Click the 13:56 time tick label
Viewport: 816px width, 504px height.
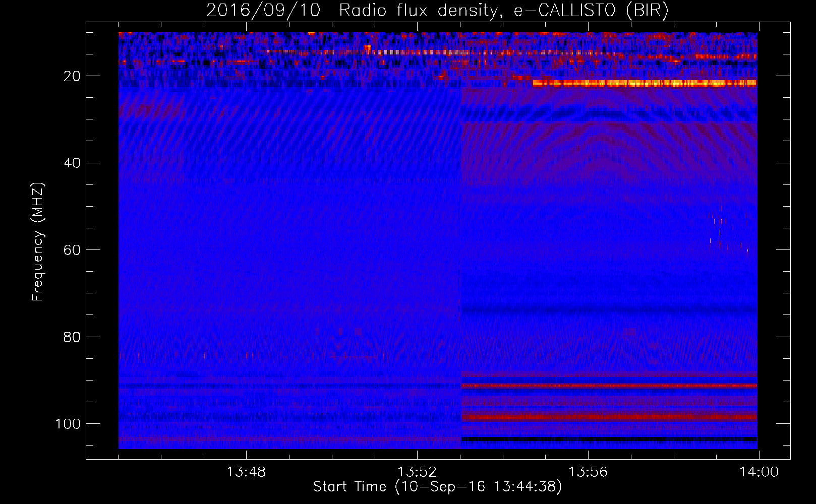tap(588, 472)
